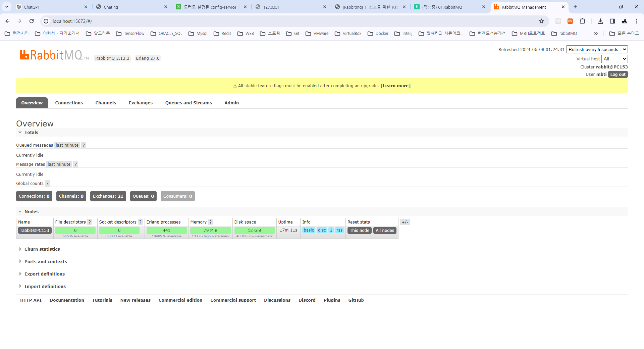Open the Queues: 0 count button
This screenshot has width=644, height=349.
click(x=144, y=196)
